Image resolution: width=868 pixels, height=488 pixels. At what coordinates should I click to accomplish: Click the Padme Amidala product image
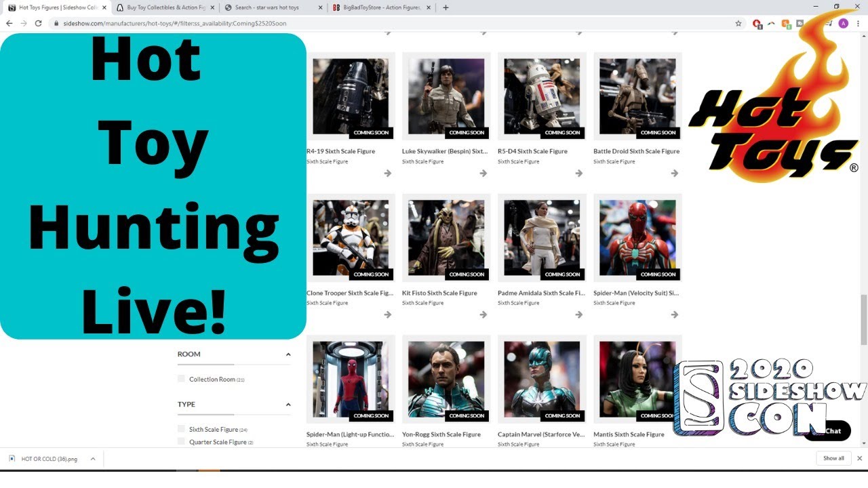[x=542, y=238]
